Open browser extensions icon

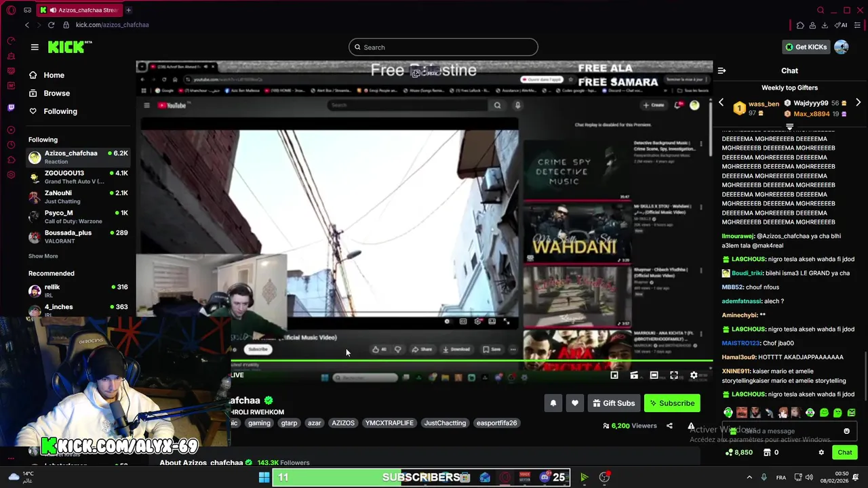[x=800, y=25]
